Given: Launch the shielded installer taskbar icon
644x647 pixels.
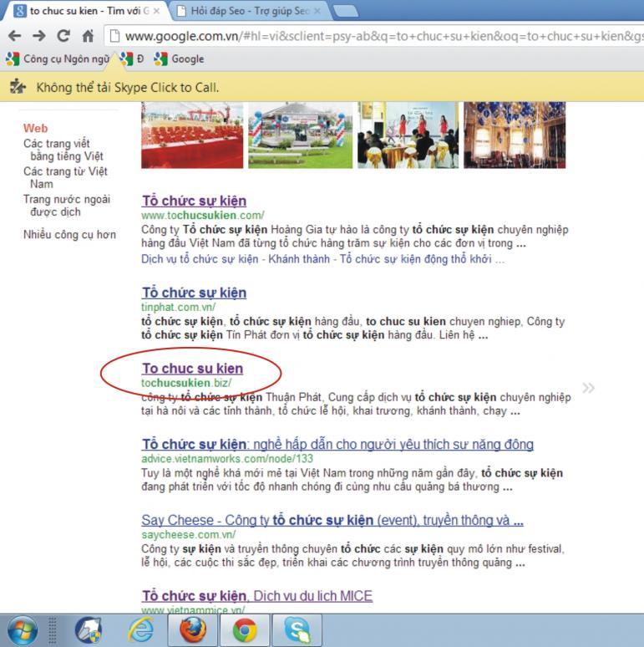Looking at the screenshot, I should coord(89,630).
